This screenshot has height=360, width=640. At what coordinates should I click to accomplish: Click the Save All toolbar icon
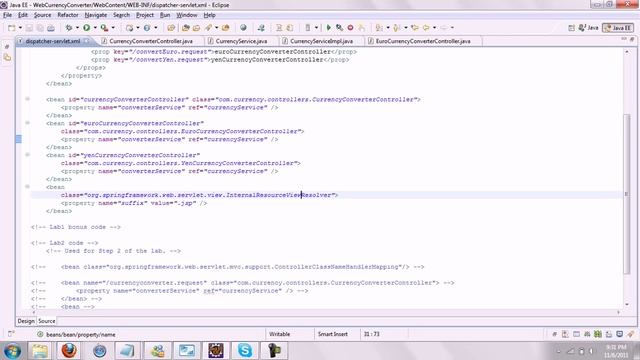40,28
